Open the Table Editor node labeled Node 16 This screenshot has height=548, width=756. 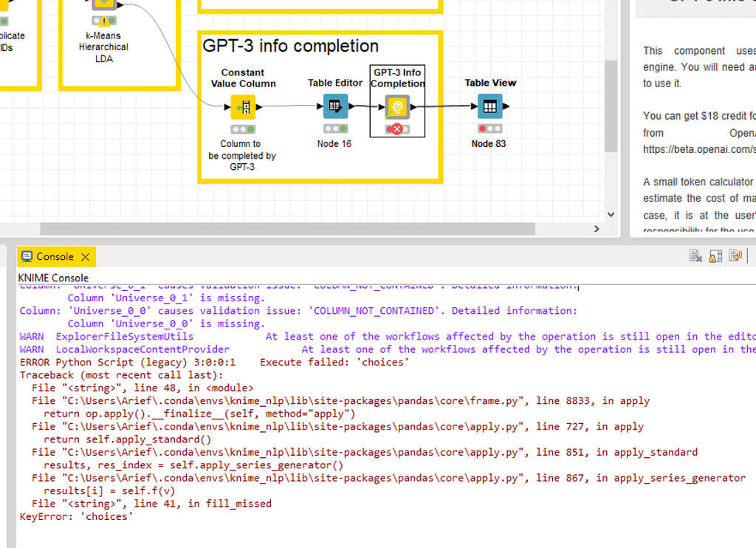point(334,107)
